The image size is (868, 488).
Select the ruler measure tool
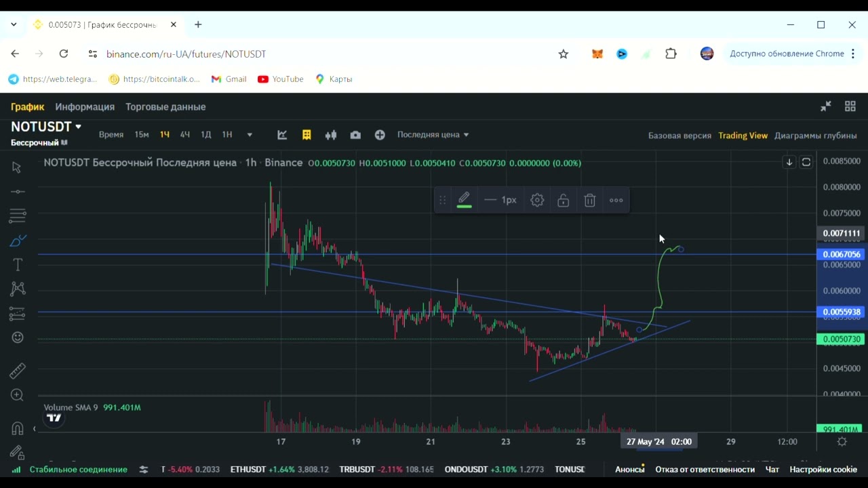[x=18, y=371]
